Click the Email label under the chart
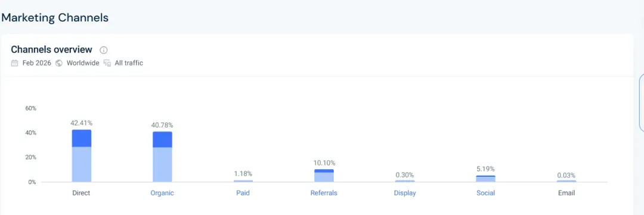Screen dimensions: 644x215 coord(566,193)
